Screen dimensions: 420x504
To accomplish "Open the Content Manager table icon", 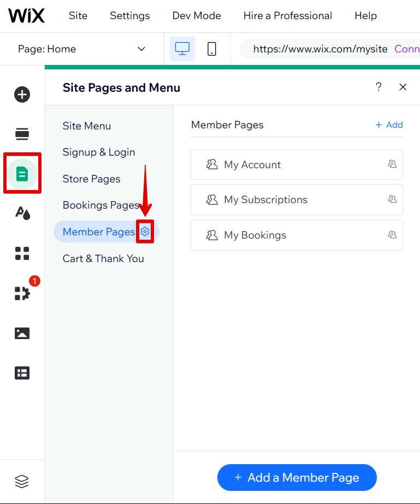I will pyautogui.click(x=22, y=373).
